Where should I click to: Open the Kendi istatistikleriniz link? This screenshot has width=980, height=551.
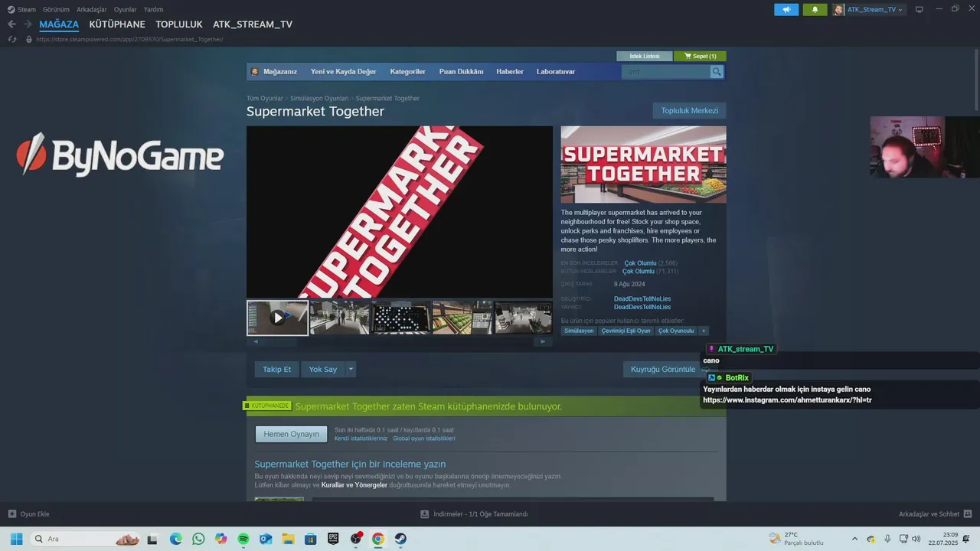coord(361,439)
